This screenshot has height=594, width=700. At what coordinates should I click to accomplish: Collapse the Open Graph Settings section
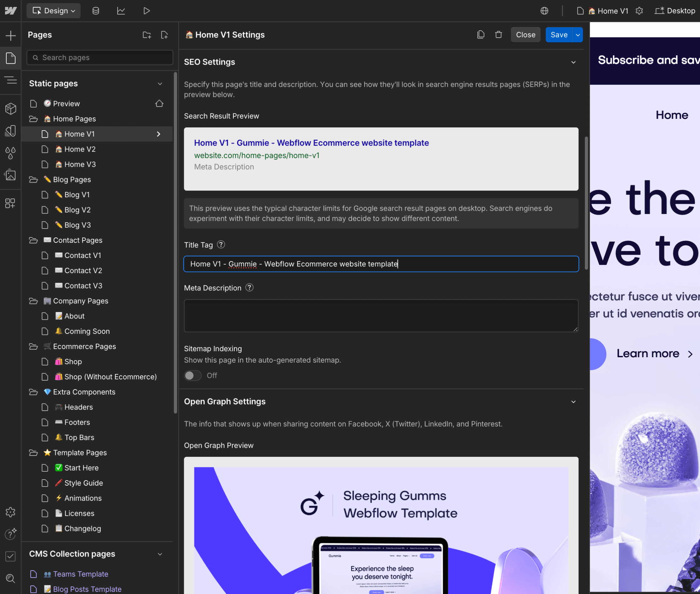click(x=573, y=401)
